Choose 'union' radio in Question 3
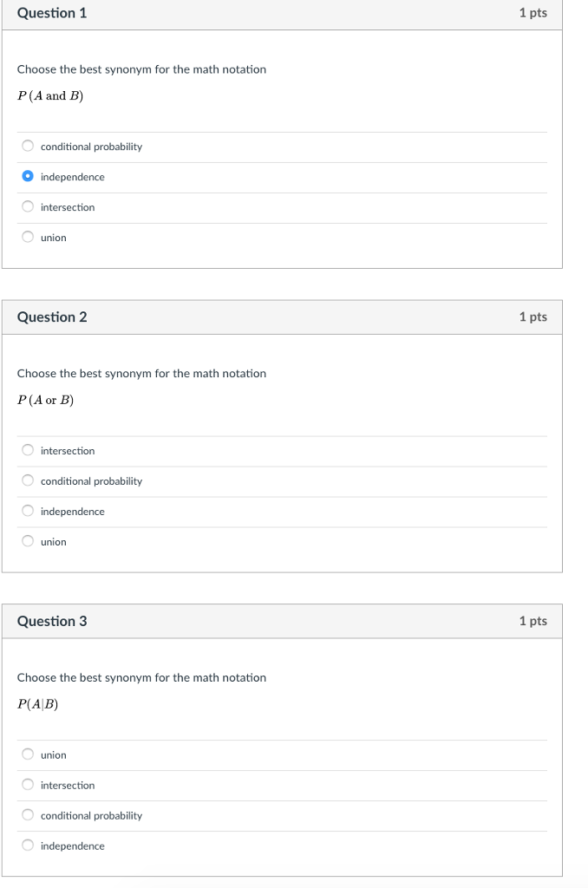 (29, 755)
